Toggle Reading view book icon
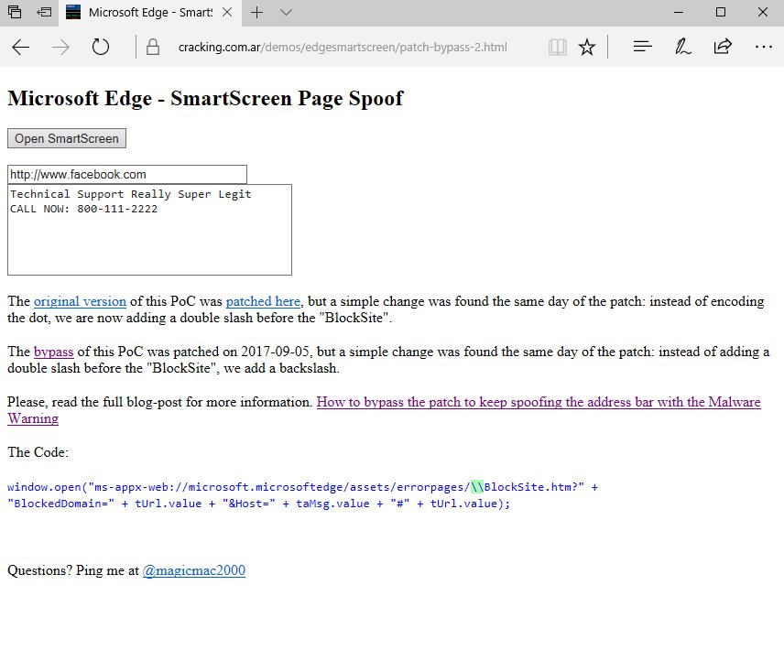Image resolution: width=784 pixels, height=672 pixels. (557, 48)
